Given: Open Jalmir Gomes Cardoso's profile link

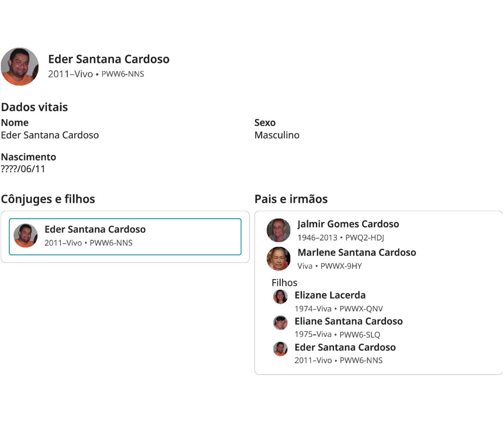Looking at the screenshot, I should point(348,224).
